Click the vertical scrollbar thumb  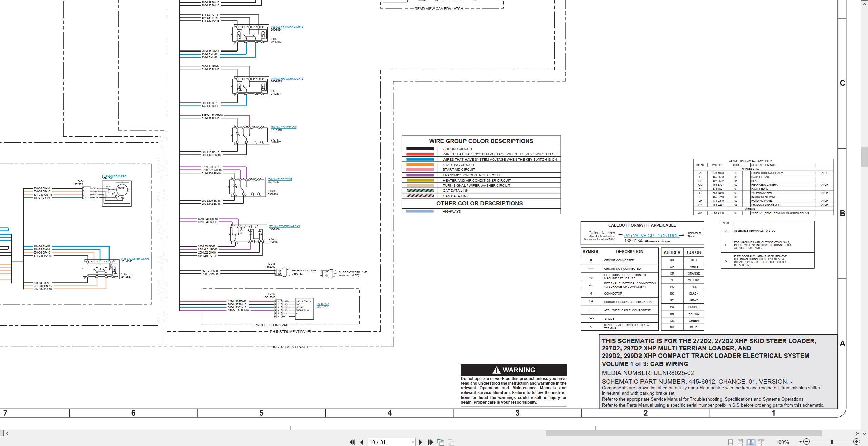click(x=865, y=157)
